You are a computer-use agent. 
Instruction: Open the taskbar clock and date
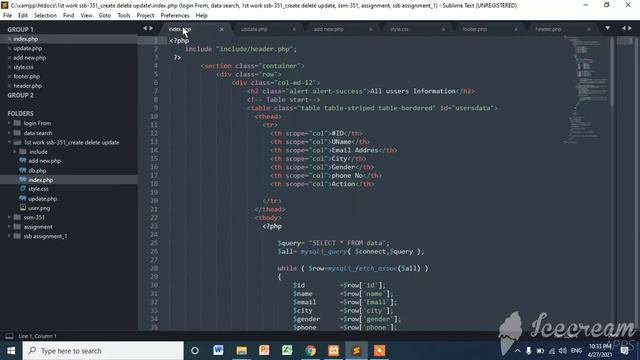point(600,351)
